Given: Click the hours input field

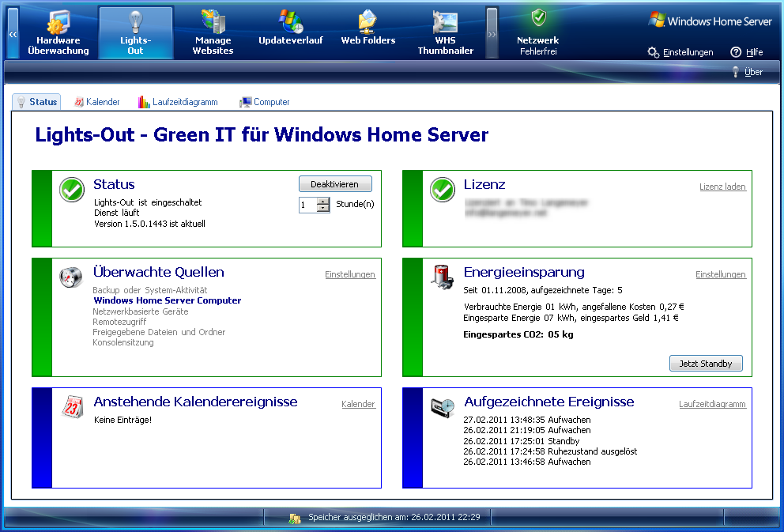Looking at the screenshot, I should coord(307,205).
